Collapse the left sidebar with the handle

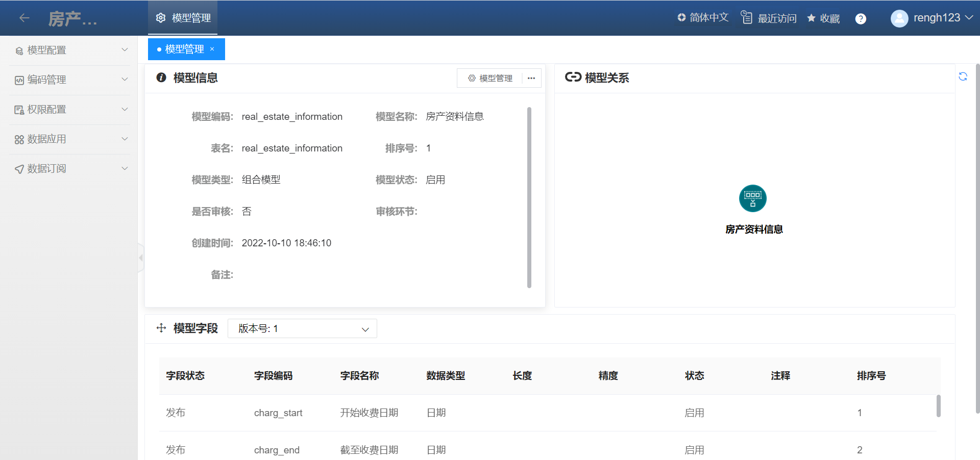141,258
